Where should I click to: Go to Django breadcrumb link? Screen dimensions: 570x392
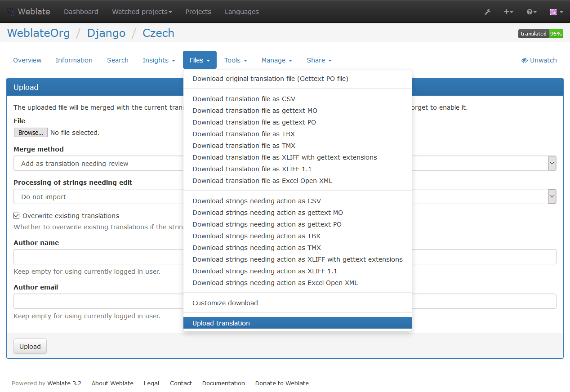pyautogui.click(x=106, y=33)
